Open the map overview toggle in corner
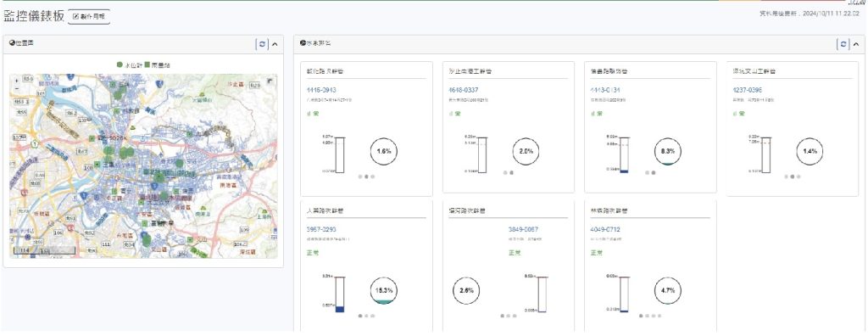 270,81
